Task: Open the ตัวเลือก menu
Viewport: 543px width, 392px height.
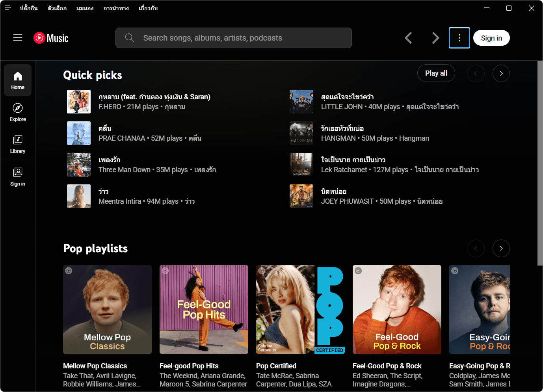Action: 57,8
